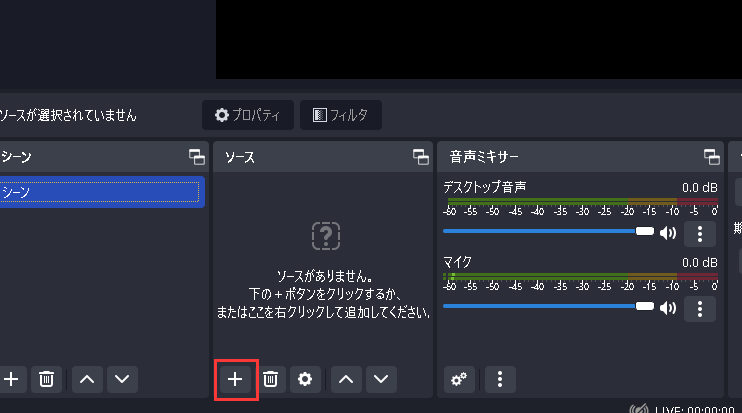Delete the selected scene with the trash icon
Viewport: 742px width, 413px height.
46,379
